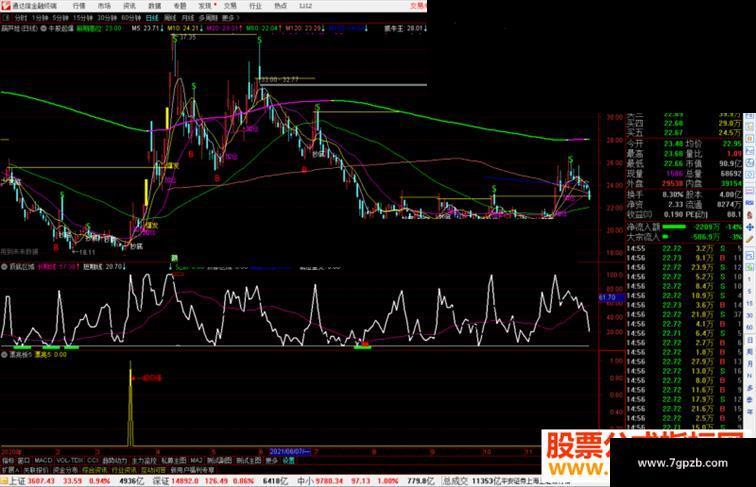Open the 互动问答 tab
The width and height of the screenshot is (756, 487).
[153, 470]
